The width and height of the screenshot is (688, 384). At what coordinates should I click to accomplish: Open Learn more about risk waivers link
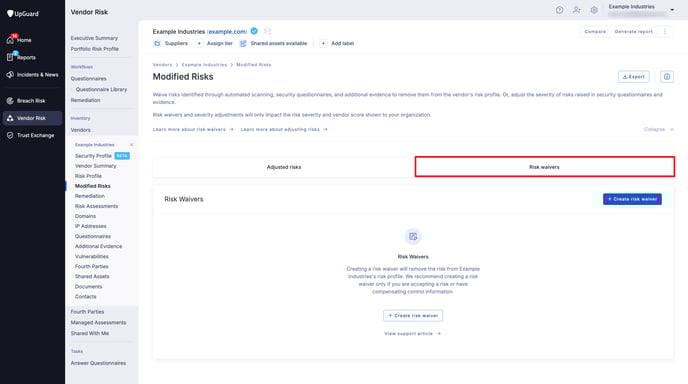pos(193,129)
